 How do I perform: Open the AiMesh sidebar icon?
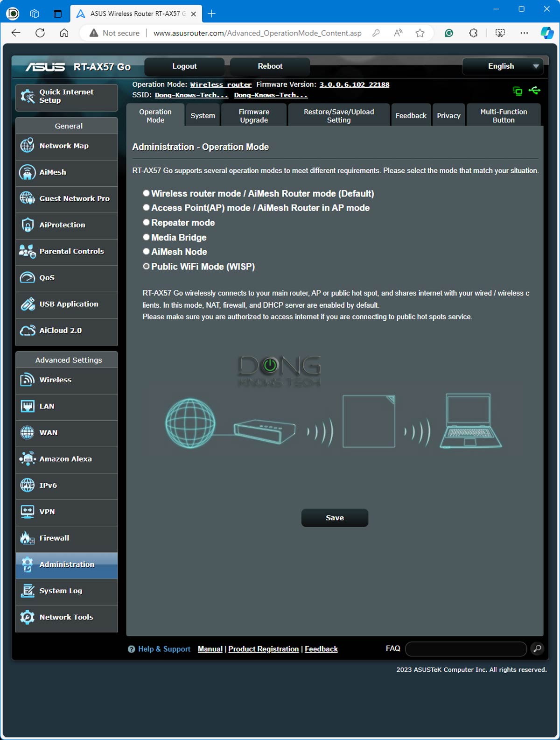(x=27, y=172)
